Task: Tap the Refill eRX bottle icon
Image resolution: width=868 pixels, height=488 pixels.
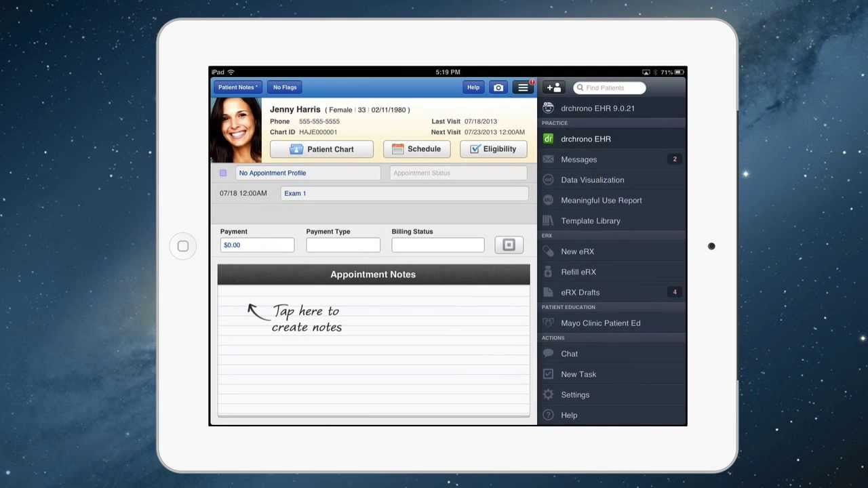Action: tap(548, 272)
